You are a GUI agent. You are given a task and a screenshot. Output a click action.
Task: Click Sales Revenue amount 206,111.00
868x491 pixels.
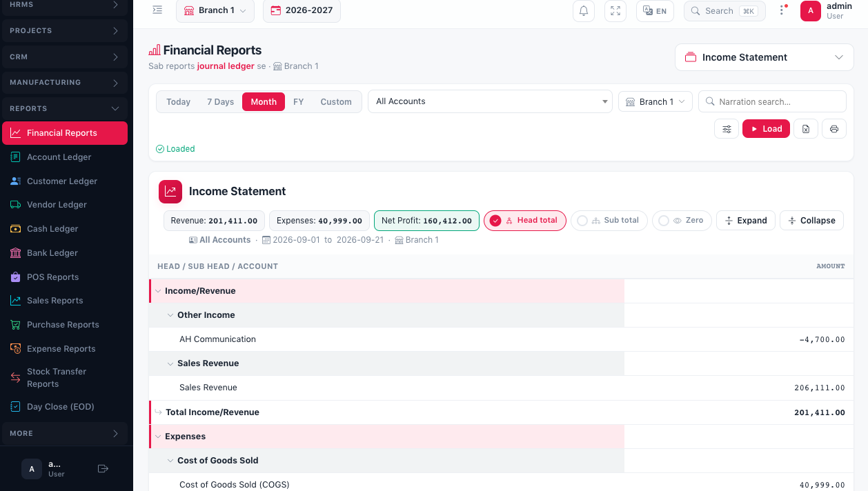[x=820, y=388]
